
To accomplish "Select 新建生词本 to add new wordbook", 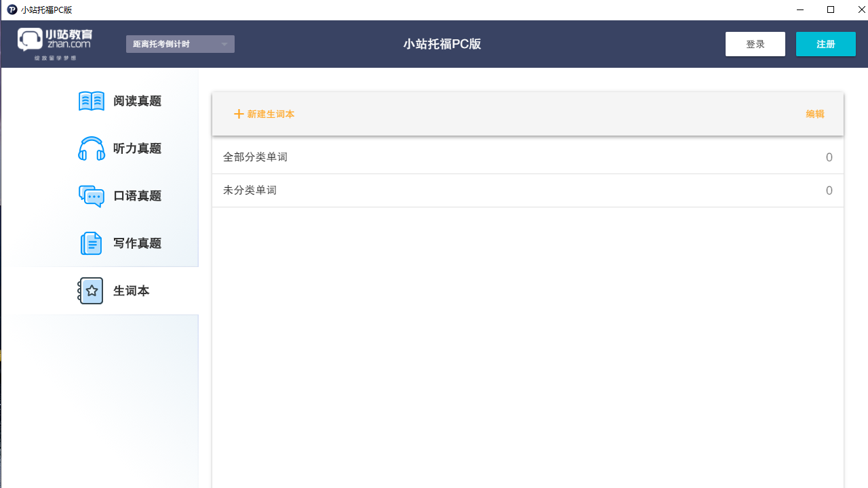I will [x=271, y=114].
